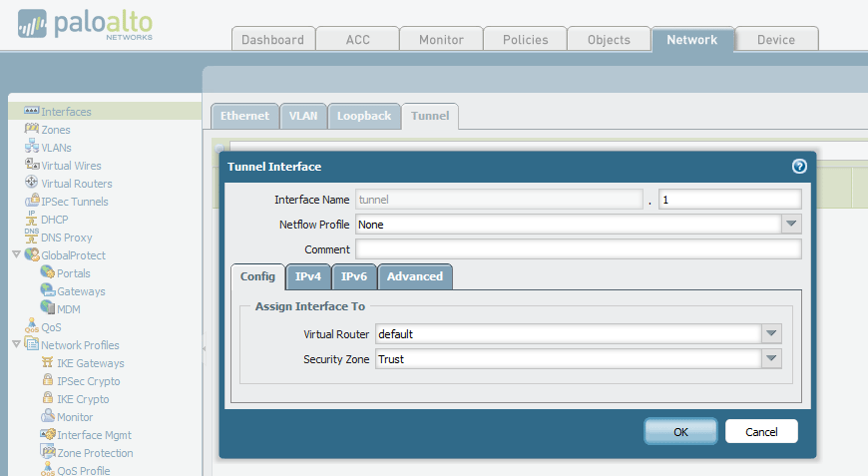Open the VLANs sidebar icon
The height and width of the screenshot is (476, 868).
pyautogui.click(x=31, y=148)
